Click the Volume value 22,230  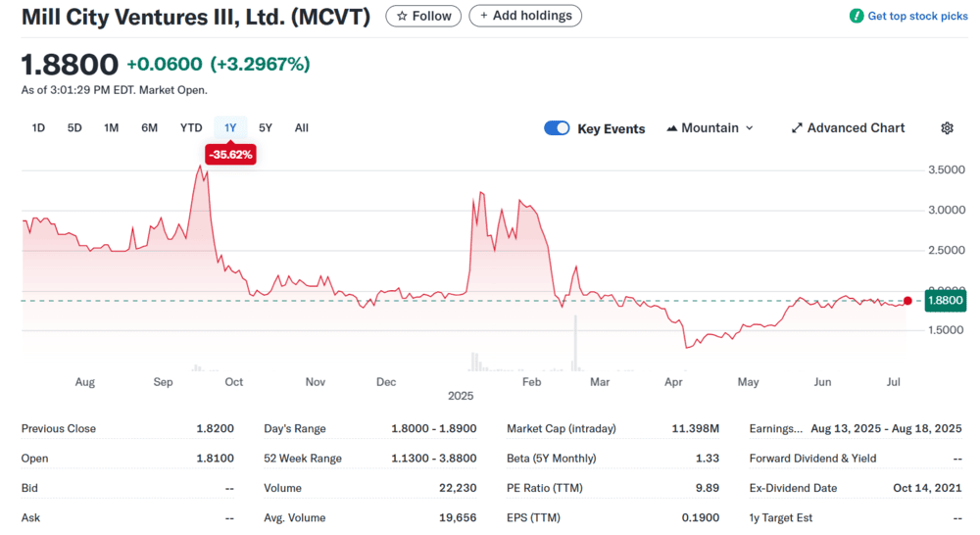[x=458, y=488]
